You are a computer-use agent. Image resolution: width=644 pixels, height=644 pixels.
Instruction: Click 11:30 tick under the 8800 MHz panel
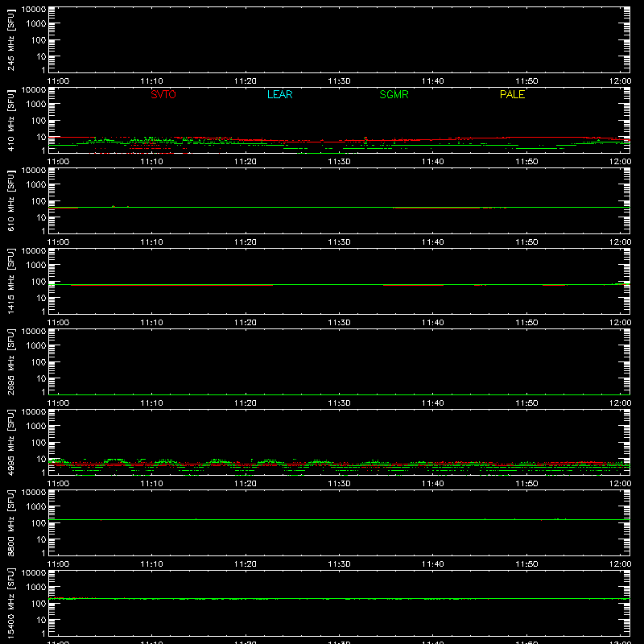click(339, 564)
